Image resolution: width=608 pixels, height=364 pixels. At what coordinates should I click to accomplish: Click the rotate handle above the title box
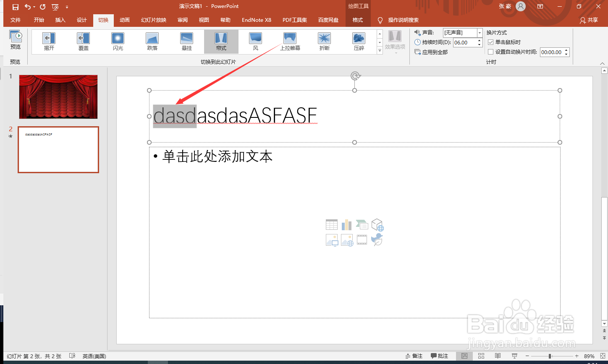pyautogui.click(x=355, y=76)
